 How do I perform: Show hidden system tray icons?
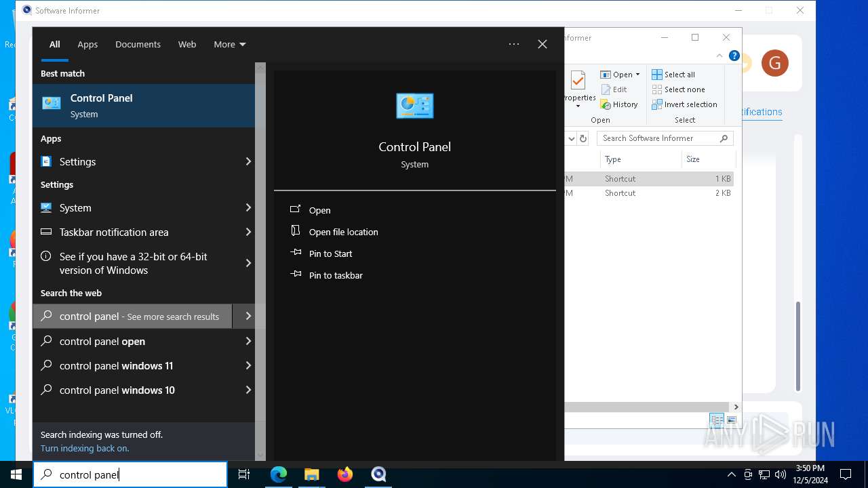tap(731, 474)
